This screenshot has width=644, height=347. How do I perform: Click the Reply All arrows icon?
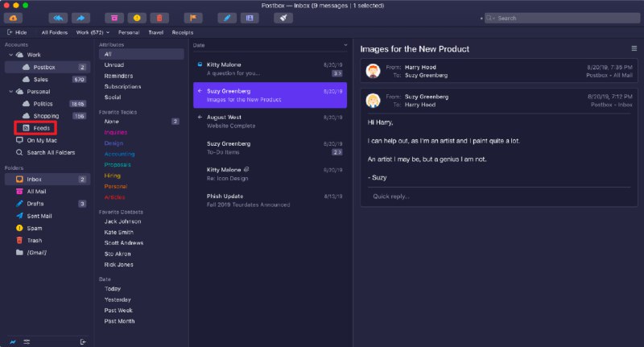point(59,18)
